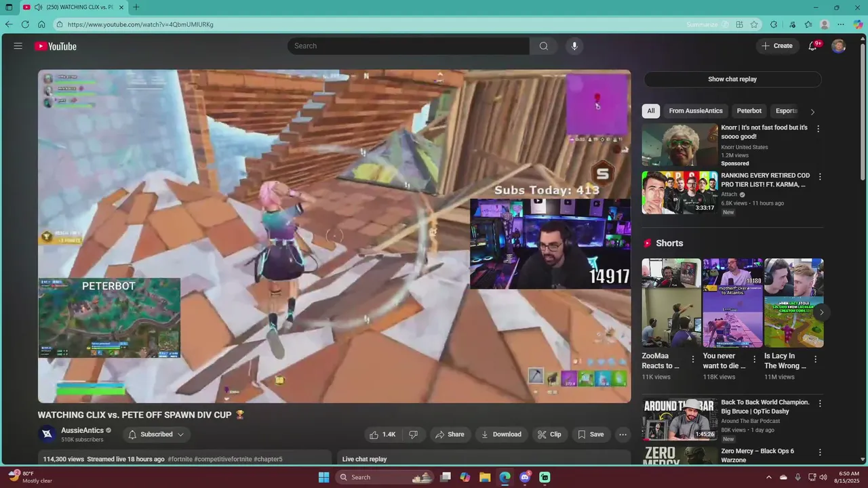Dislike the video with thumbs down
Viewport: 868px width, 488px height.
coord(413,434)
